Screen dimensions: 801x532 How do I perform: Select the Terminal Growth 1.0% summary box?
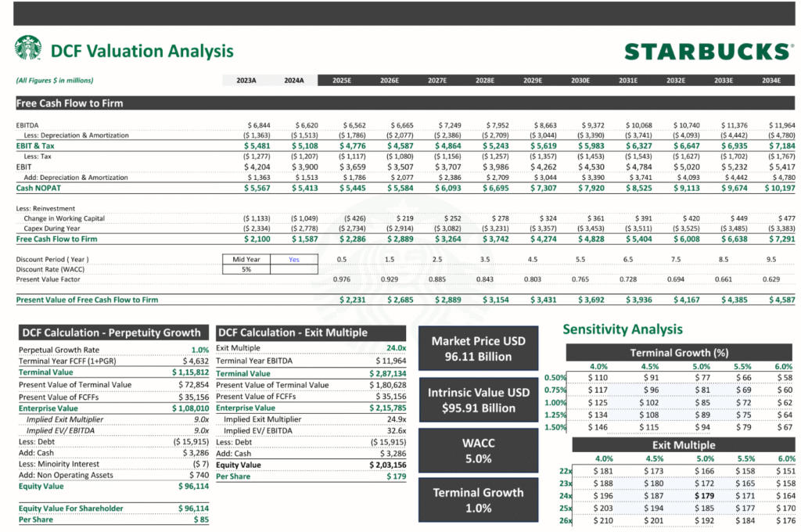tap(478, 500)
